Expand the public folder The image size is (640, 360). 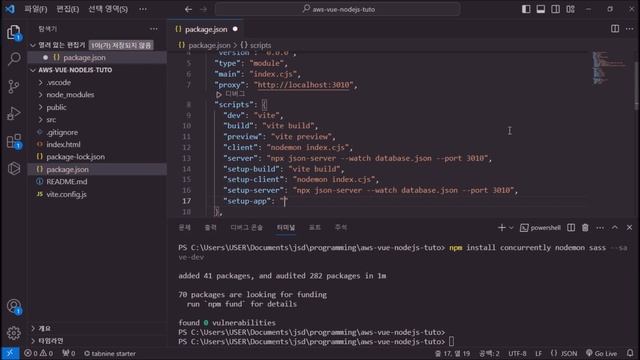point(56,107)
